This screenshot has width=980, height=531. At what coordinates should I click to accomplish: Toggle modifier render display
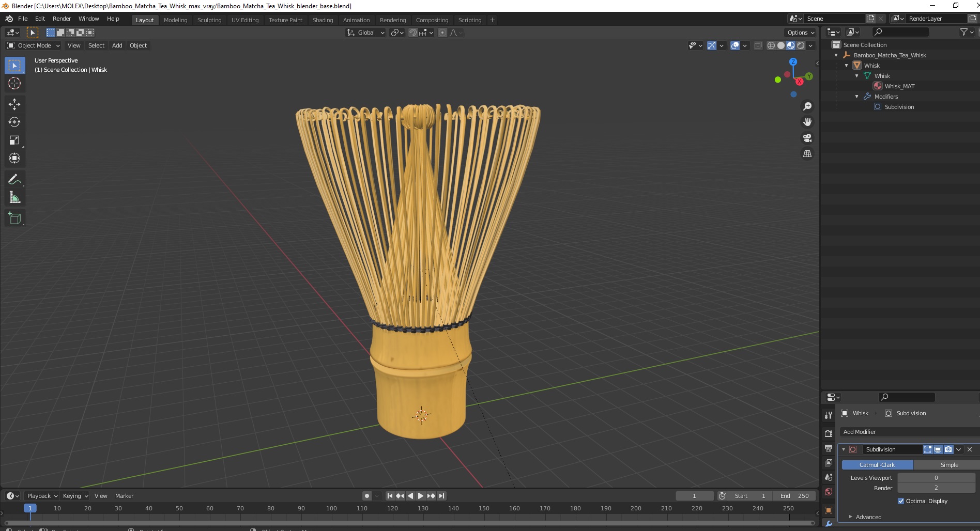pyautogui.click(x=948, y=449)
